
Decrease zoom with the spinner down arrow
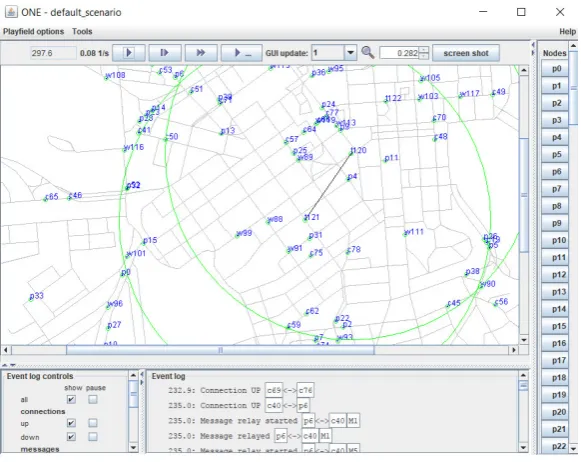click(x=424, y=56)
